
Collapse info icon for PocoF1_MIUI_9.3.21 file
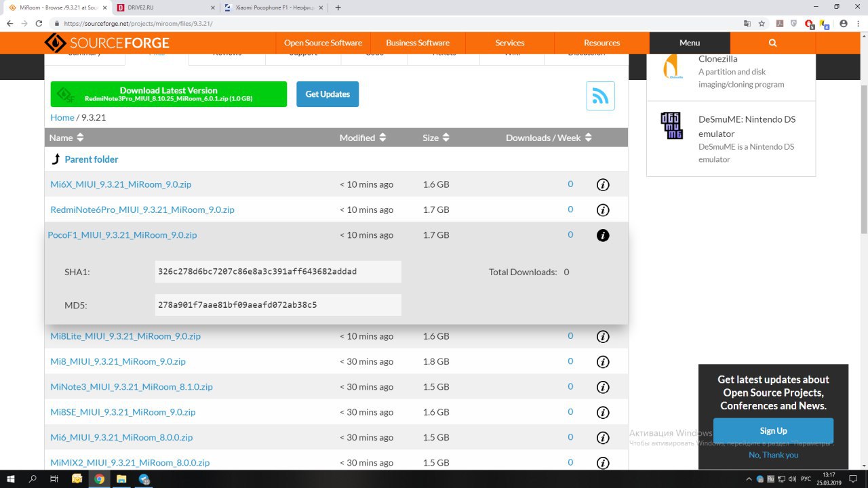pyautogui.click(x=603, y=235)
